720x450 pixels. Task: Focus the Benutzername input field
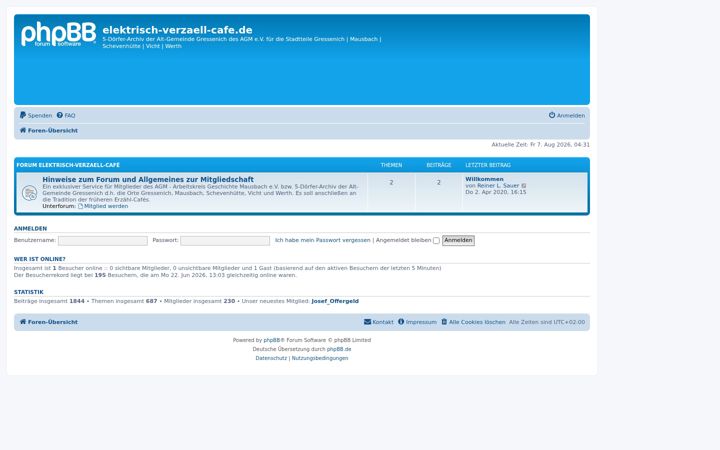tap(103, 241)
